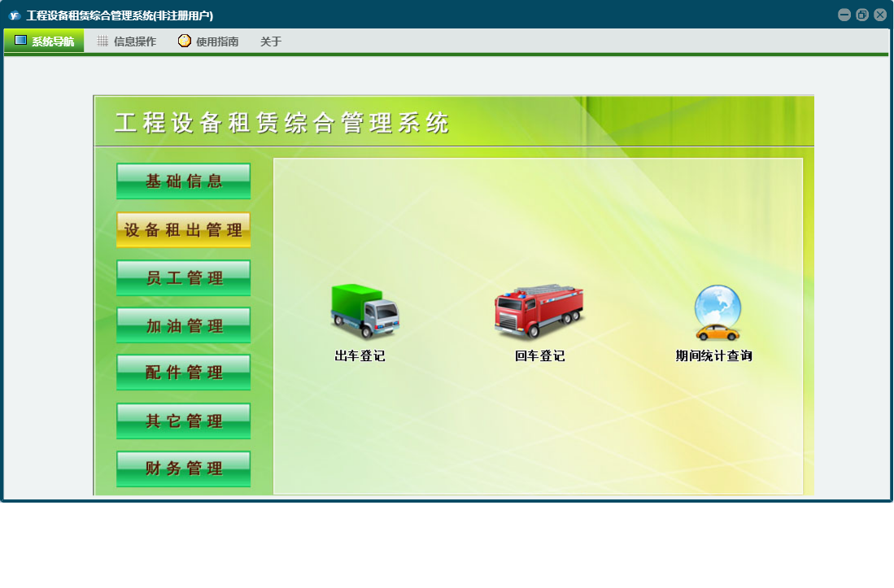This screenshot has width=894, height=588.
Task: Select the 设备租出管理 button
Action: (x=184, y=229)
